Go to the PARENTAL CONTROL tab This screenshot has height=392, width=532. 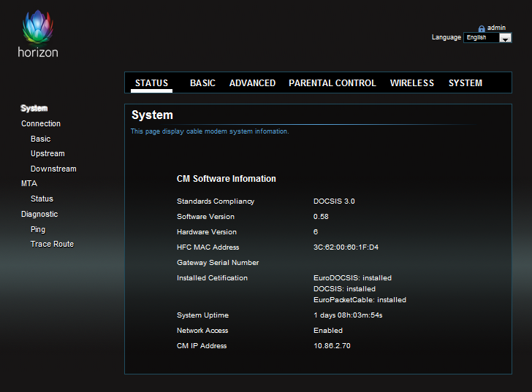coord(332,83)
